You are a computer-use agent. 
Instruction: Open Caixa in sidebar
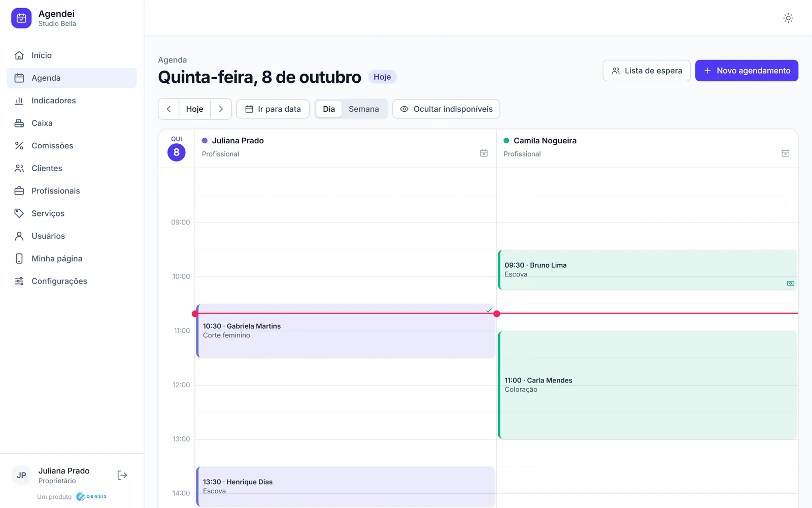[x=72, y=123]
